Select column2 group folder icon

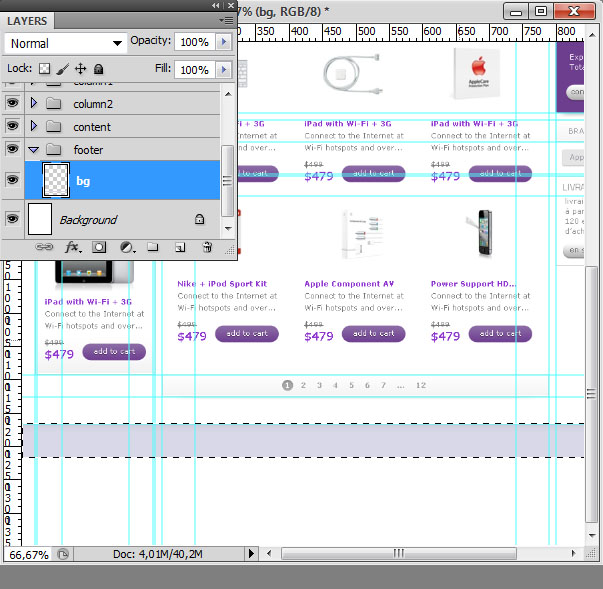click(x=53, y=103)
